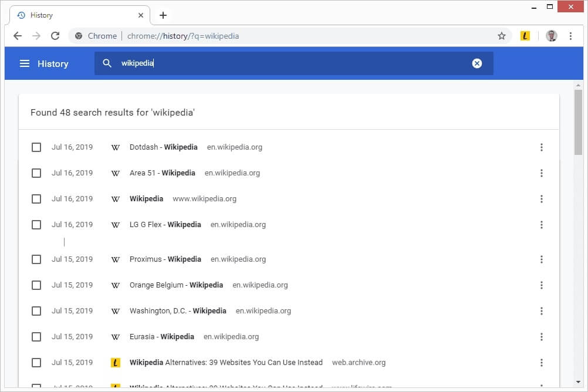
Task: Click the Wikipedia favicon beside Washington, D.C.
Action: [116, 311]
